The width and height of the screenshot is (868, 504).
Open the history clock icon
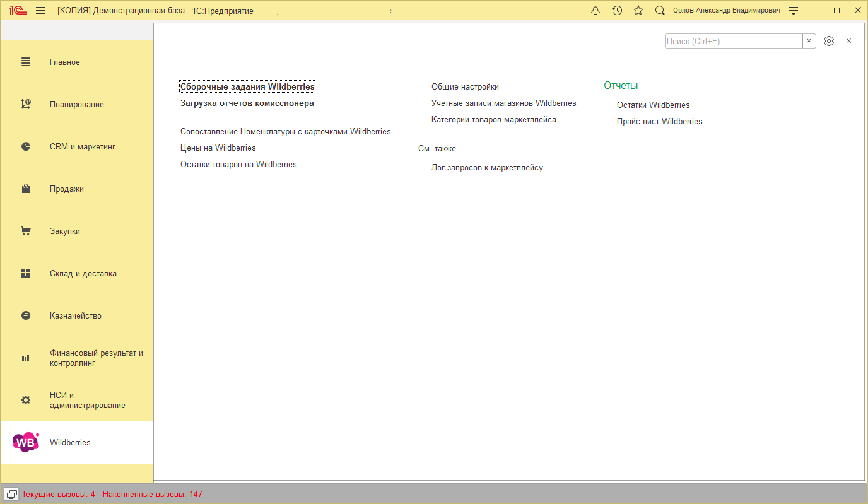(617, 11)
